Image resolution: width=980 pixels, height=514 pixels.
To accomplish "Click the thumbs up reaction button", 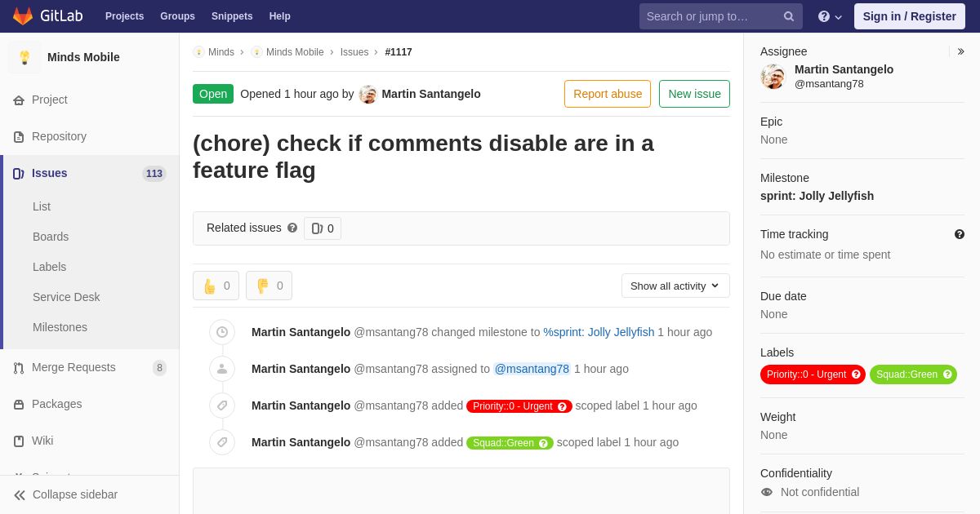I will (x=216, y=286).
